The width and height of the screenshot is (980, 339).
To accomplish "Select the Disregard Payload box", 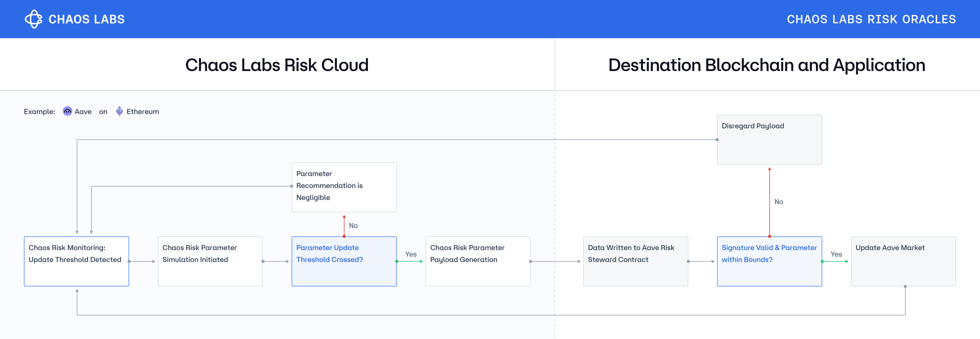I will (770, 139).
